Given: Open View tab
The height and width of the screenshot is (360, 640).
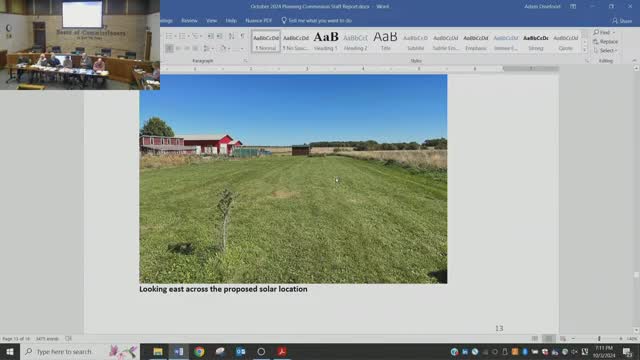Looking at the screenshot, I should click(211, 21).
